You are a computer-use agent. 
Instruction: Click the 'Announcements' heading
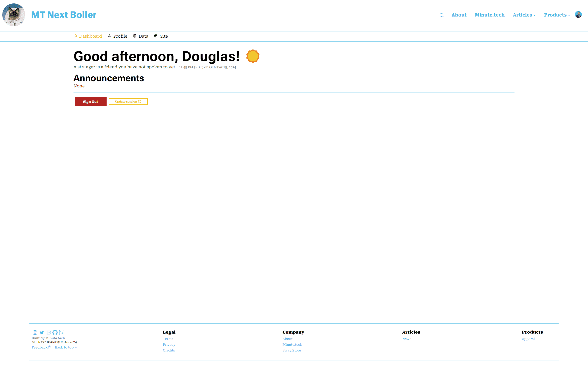coord(109,78)
